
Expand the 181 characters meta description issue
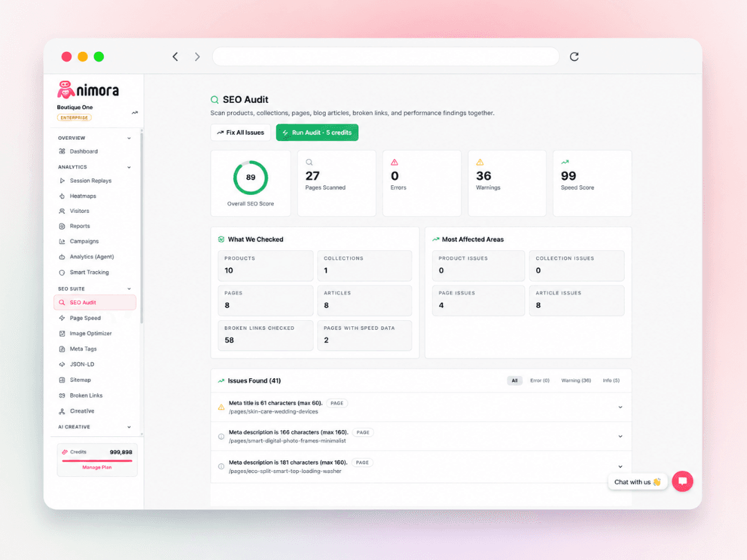(620, 467)
